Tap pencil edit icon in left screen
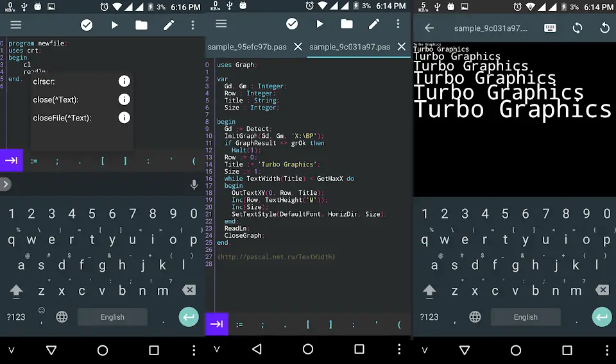This screenshot has width=616, height=364. [169, 25]
